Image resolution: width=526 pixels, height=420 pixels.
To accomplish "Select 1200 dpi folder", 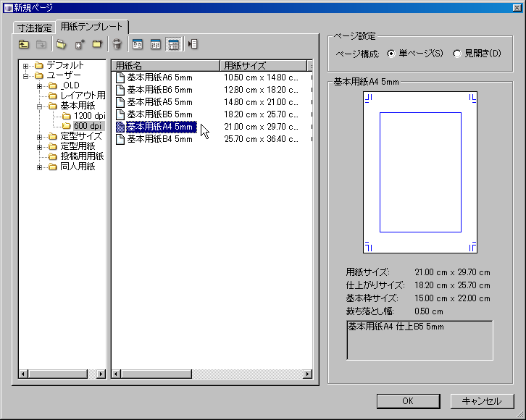I will click(89, 116).
